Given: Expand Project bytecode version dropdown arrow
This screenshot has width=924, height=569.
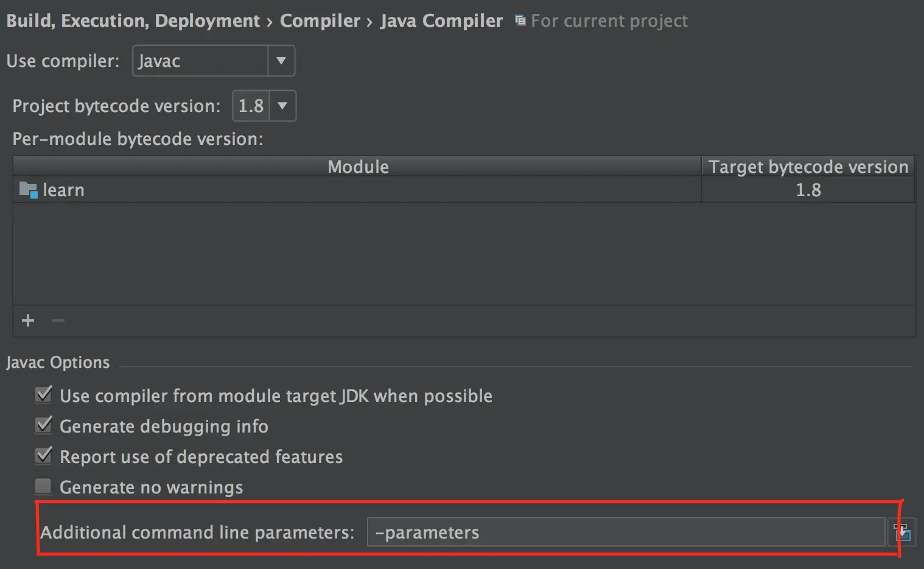Looking at the screenshot, I should tap(282, 106).
